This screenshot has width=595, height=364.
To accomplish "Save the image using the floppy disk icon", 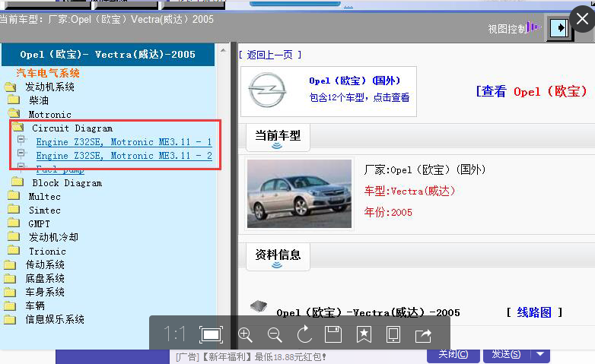I will click(x=332, y=334).
